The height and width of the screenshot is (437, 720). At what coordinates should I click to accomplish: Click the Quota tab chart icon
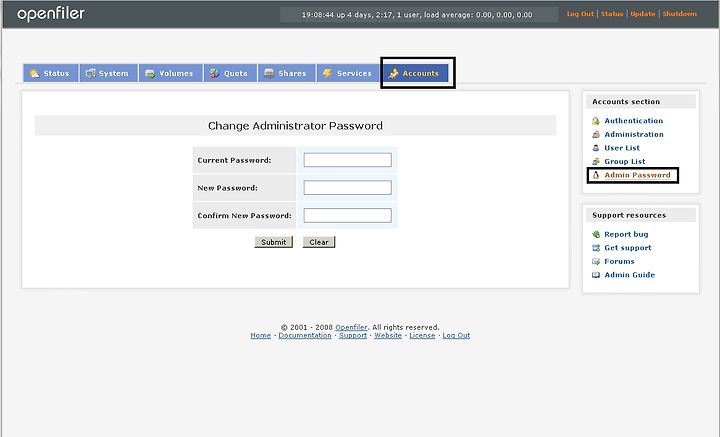pos(214,73)
